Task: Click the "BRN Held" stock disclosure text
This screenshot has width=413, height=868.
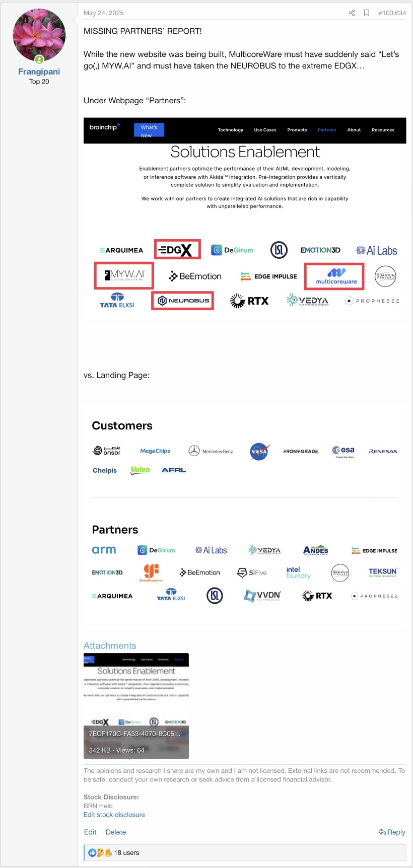Action: point(98,806)
